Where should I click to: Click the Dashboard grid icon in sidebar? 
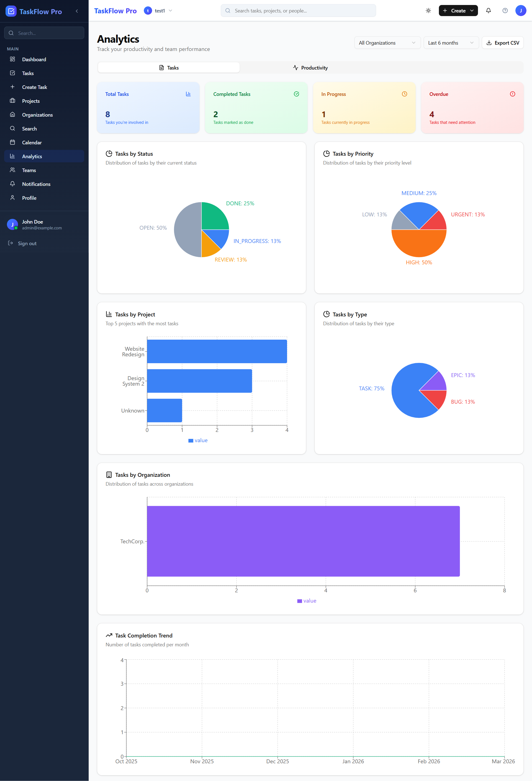tap(12, 59)
